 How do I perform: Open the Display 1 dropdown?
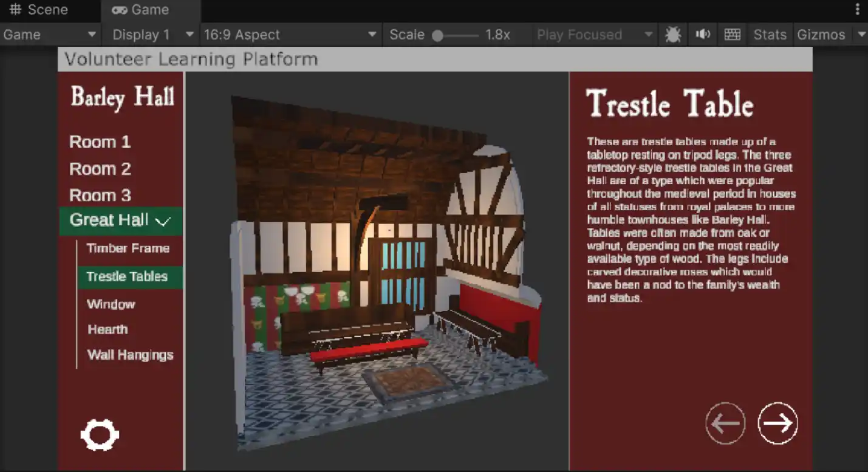[152, 35]
